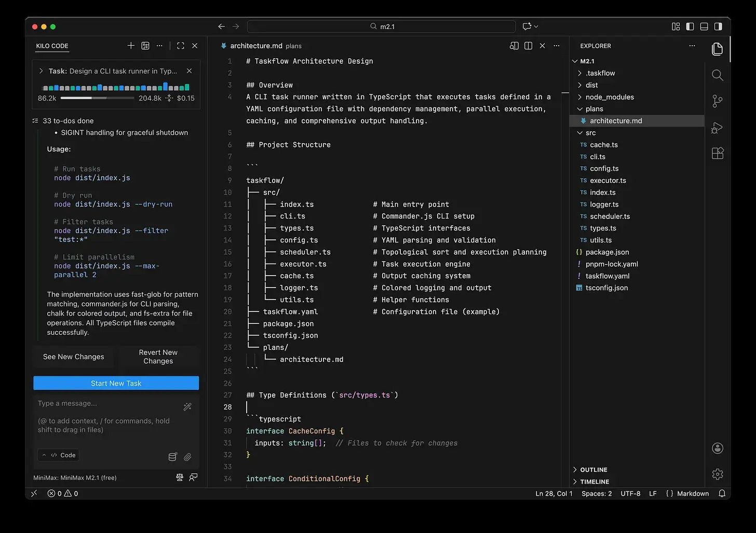Open the Search view in activity bar

point(717,75)
